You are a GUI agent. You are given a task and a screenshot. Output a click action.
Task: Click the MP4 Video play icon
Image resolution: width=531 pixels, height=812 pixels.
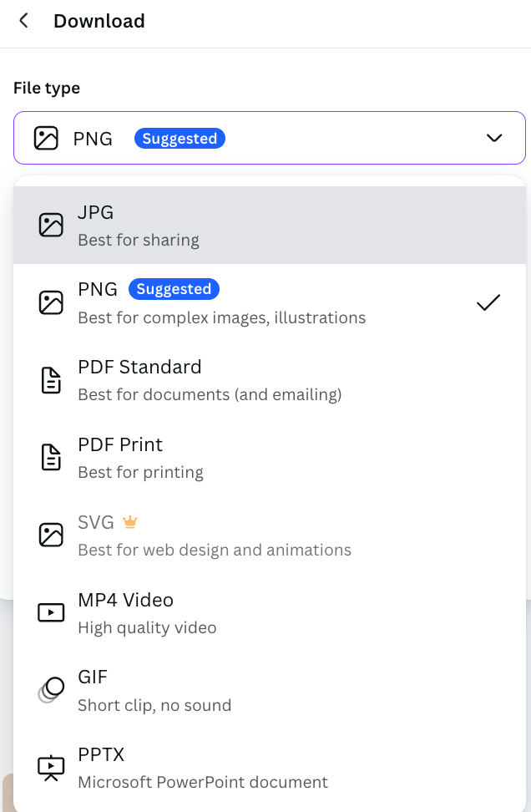pos(51,612)
